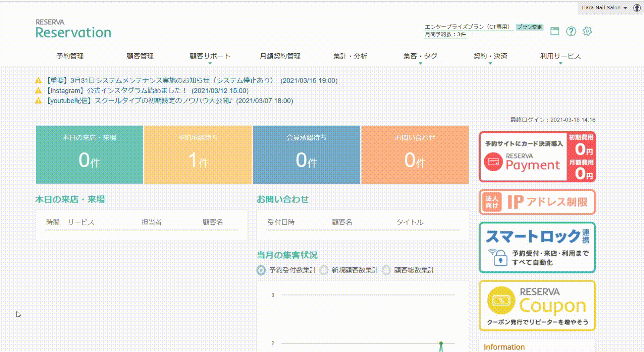Click the RESERVA Coupon banner

pyautogui.click(x=537, y=306)
